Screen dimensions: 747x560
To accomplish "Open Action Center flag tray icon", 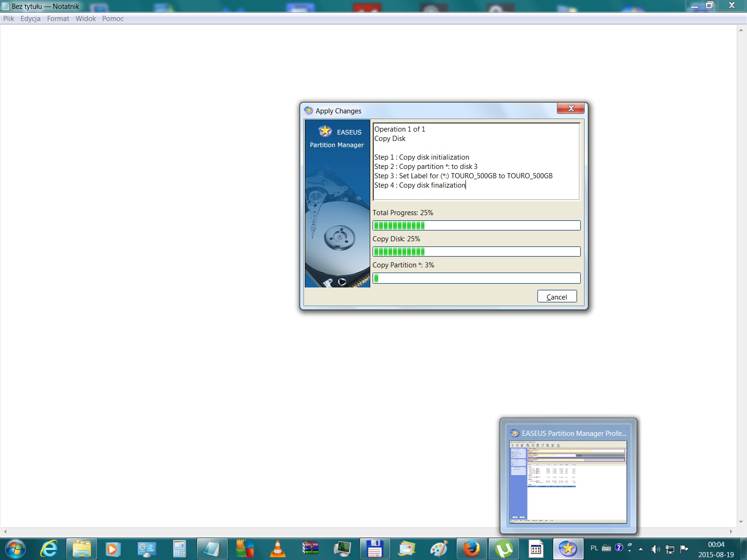I will tap(684, 548).
